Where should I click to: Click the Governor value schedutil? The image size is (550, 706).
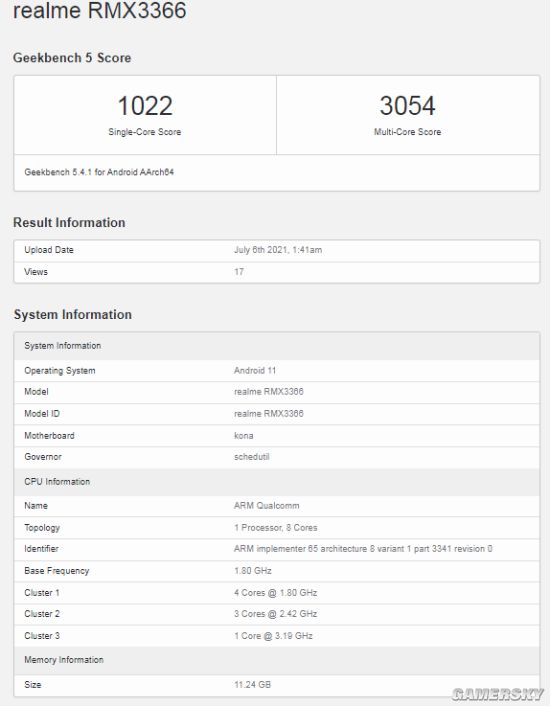[252, 457]
